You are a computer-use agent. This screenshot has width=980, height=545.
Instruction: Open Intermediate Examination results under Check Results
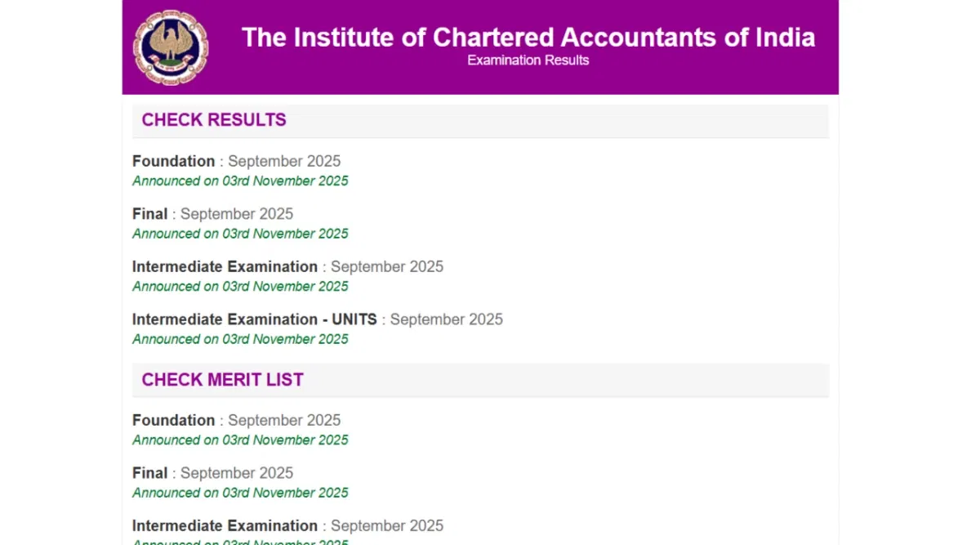[225, 267]
